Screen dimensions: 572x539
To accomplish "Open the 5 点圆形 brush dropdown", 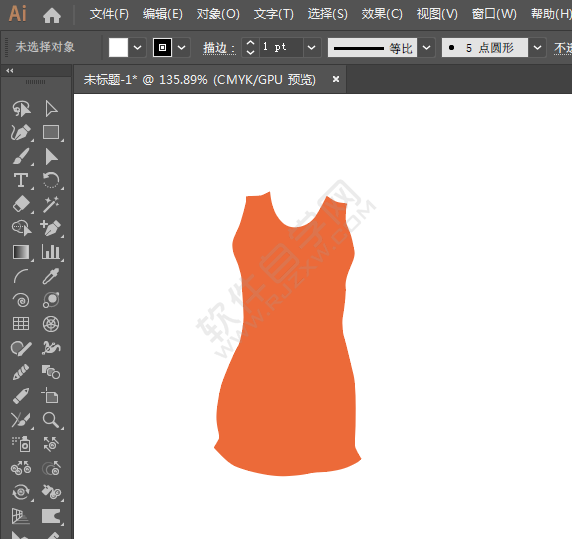I will (x=537, y=47).
